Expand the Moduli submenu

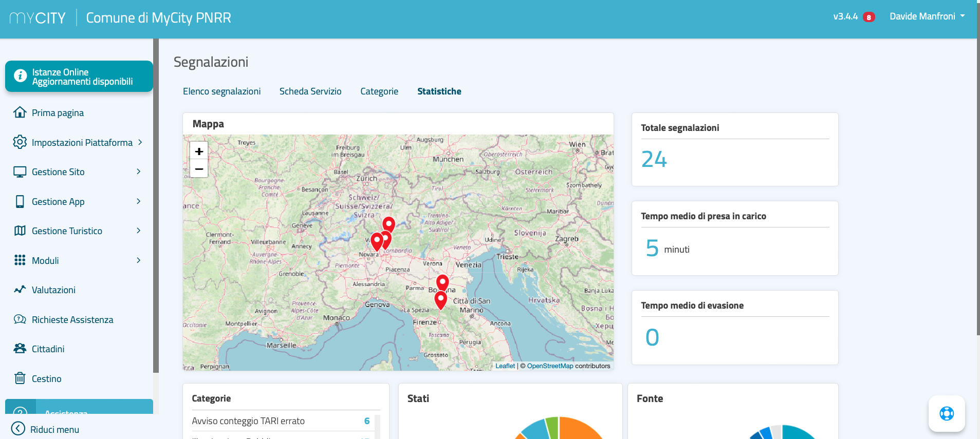[x=138, y=260]
